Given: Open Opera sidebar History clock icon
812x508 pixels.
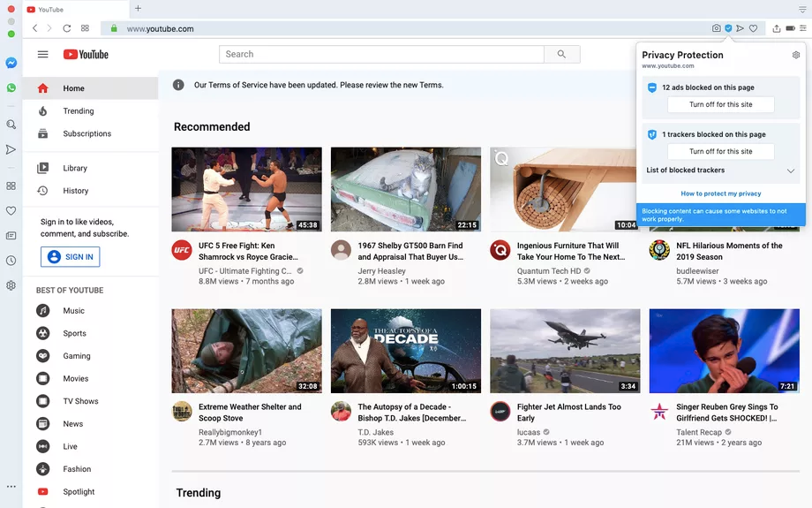Looking at the screenshot, I should 11,261.
